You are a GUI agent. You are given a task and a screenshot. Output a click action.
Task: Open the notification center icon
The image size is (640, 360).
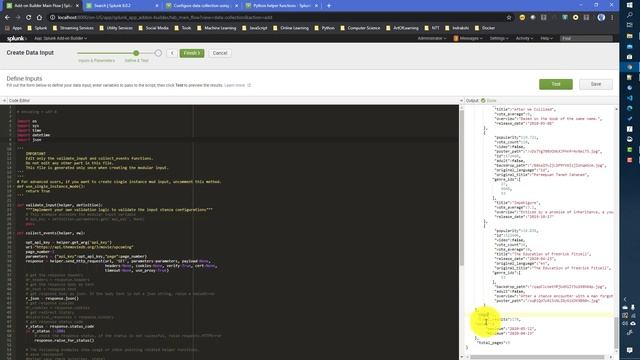click(x=629, y=350)
